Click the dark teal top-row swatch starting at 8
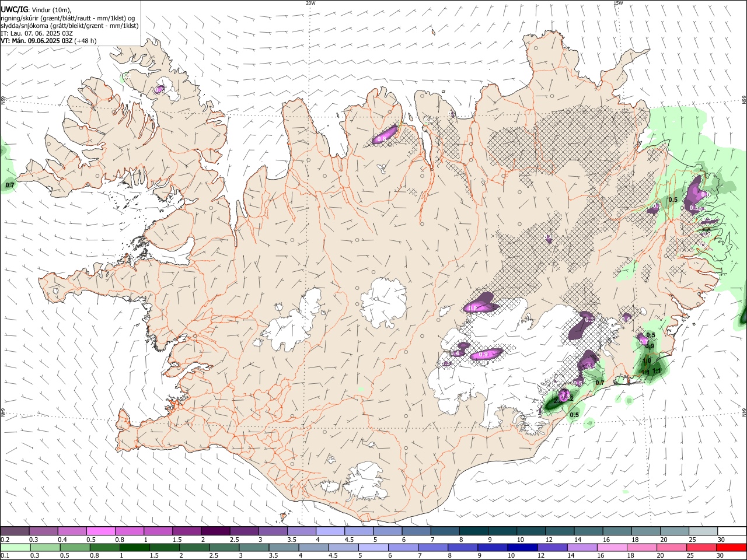The height and width of the screenshot is (560, 747). [x=473, y=531]
